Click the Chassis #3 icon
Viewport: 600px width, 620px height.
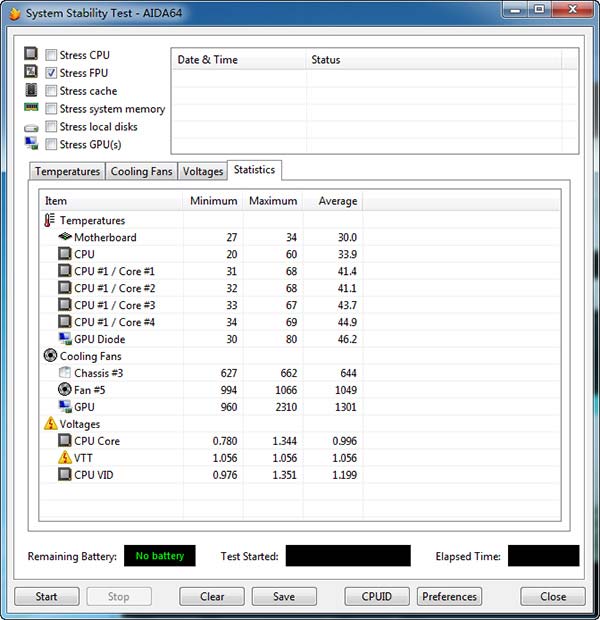pos(65,373)
